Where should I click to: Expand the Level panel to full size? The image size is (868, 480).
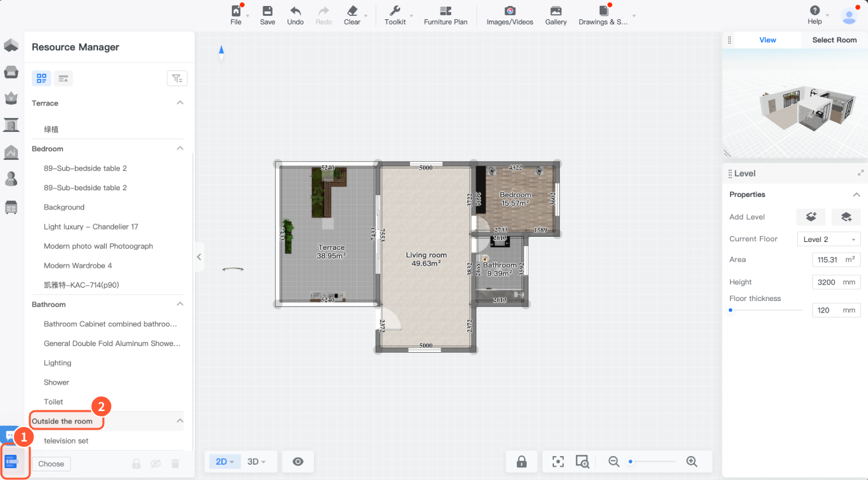click(861, 173)
